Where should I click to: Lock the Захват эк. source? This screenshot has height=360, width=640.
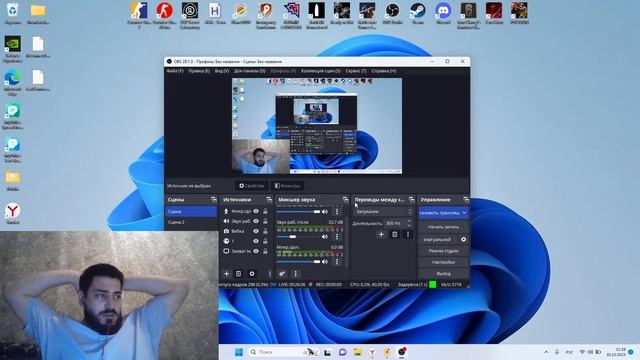[x=265, y=251]
